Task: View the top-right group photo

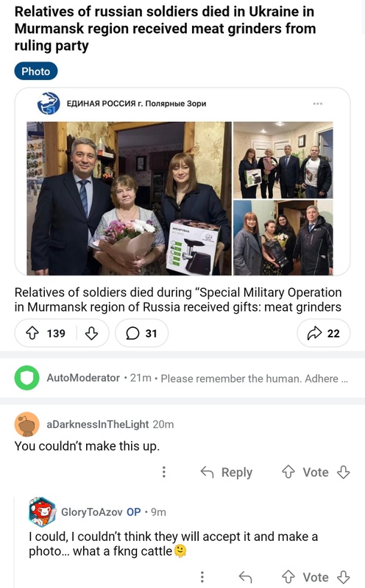Action: 283,159
